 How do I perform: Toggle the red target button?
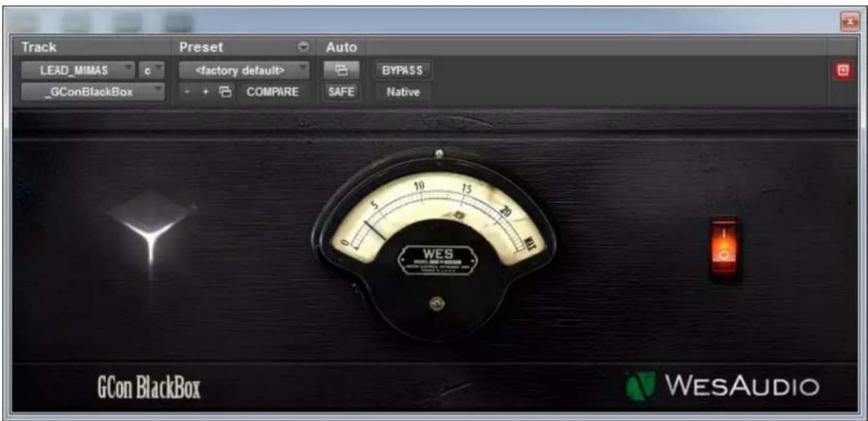click(x=843, y=71)
